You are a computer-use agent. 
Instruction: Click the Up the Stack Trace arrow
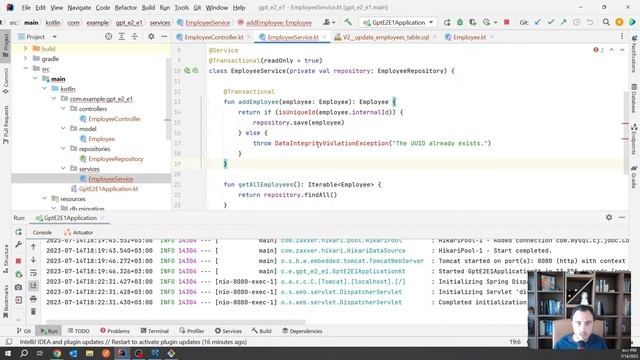pyautogui.click(x=33, y=247)
